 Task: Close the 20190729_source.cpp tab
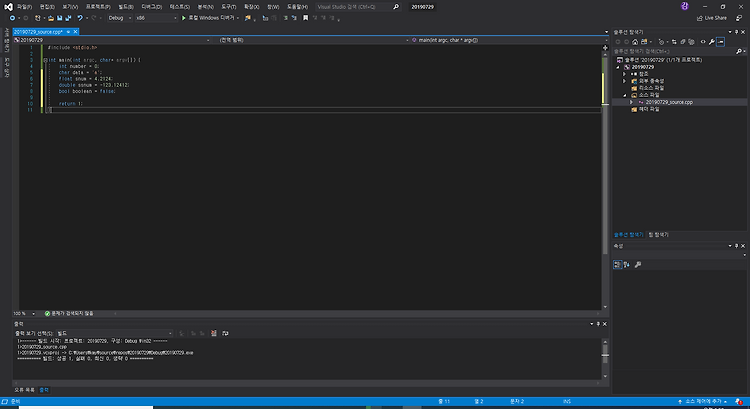click(75, 32)
